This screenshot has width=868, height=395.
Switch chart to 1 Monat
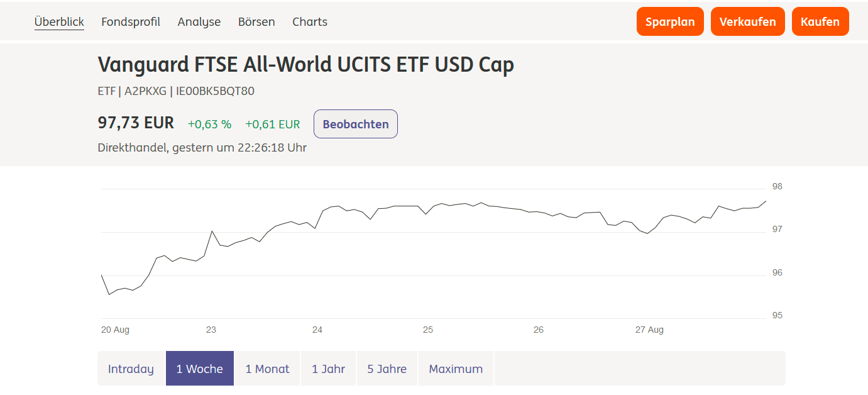tap(267, 369)
